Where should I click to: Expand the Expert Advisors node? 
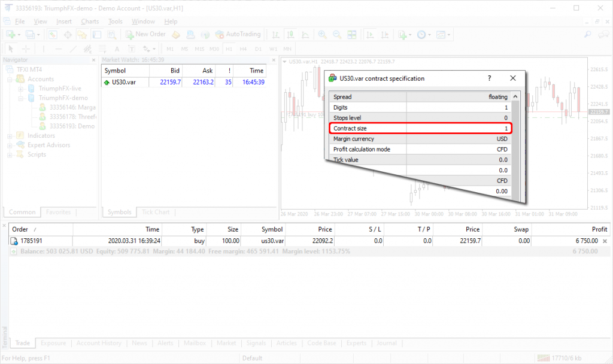pyautogui.click(x=10, y=145)
